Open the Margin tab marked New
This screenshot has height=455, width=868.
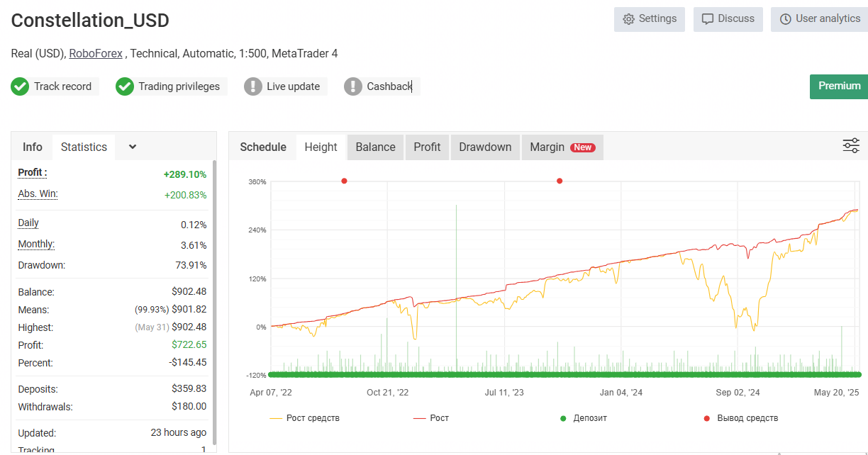[562, 147]
